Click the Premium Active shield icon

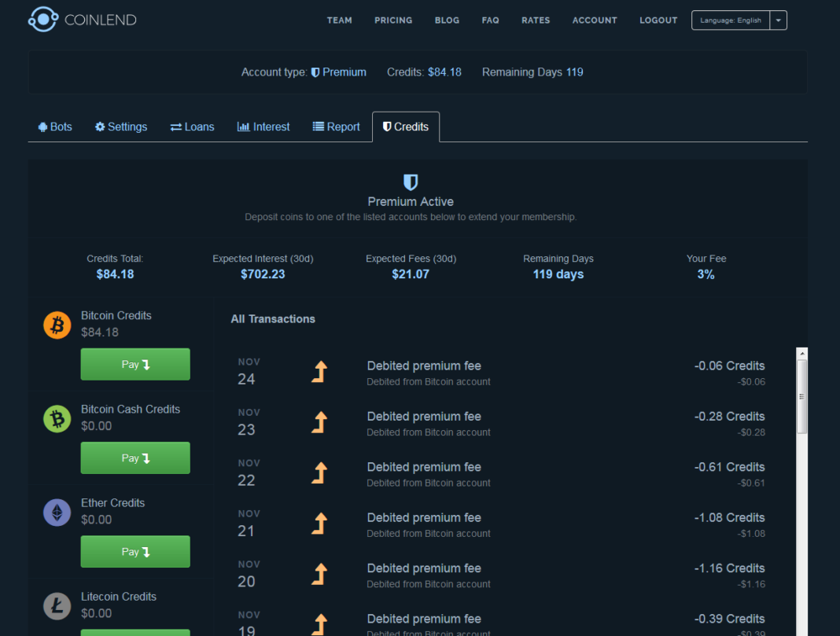point(410,182)
